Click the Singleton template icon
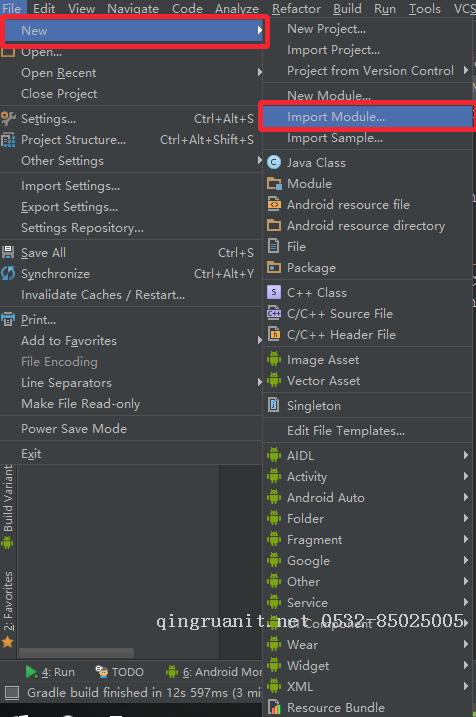This screenshot has height=717, width=476. point(273,405)
